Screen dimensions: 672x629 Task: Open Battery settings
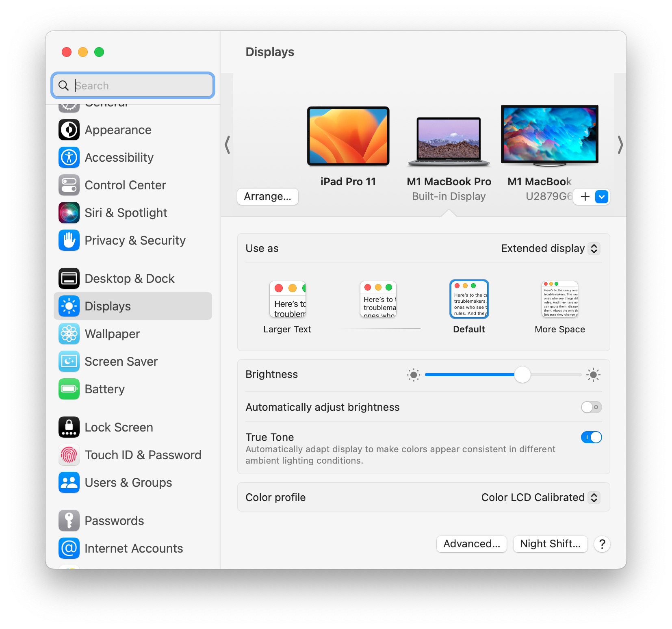click(x=69, y=389)
